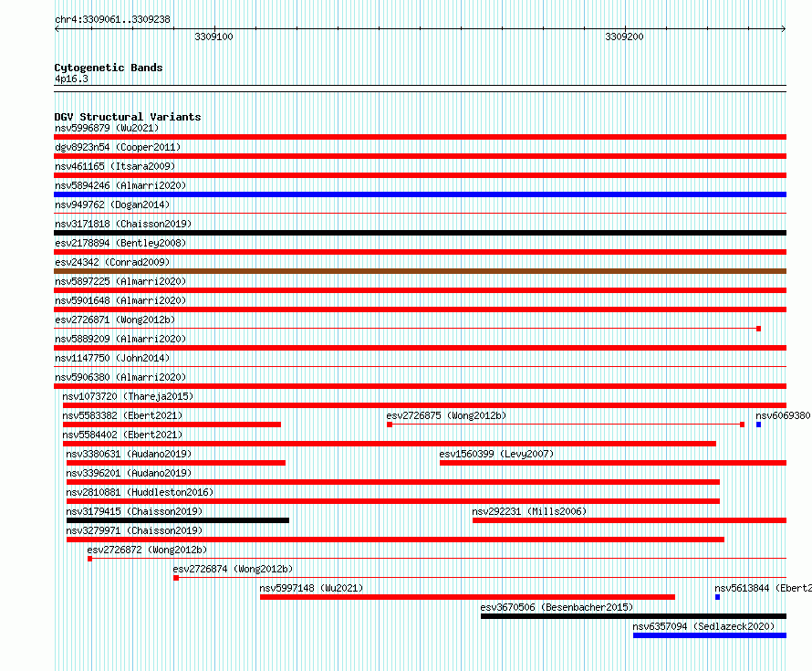Click the blue square under nsv5613844
Screen dimensions: 812x671
tap(717, 597)
